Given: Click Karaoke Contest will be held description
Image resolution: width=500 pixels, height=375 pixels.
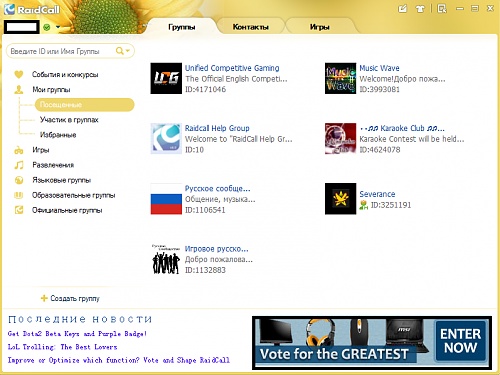Looking at the screenshot, I should [x=412, y=139].
